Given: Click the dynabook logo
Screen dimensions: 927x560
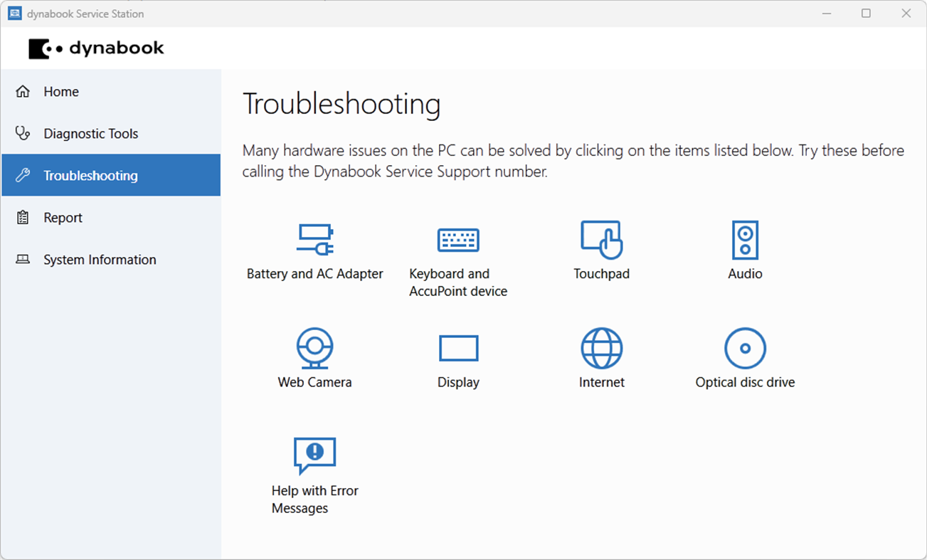Looking at the screenshot, I should [x=96, y=48].
